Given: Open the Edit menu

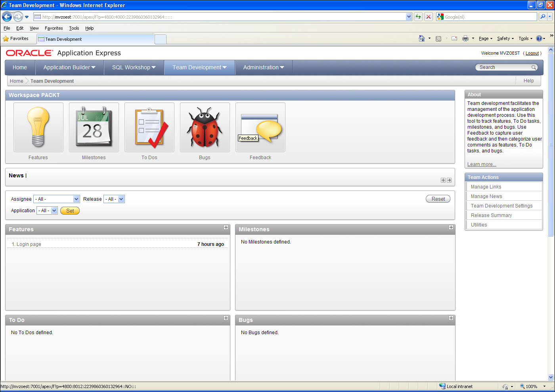Looking at the screenshot, I should 20,28.
